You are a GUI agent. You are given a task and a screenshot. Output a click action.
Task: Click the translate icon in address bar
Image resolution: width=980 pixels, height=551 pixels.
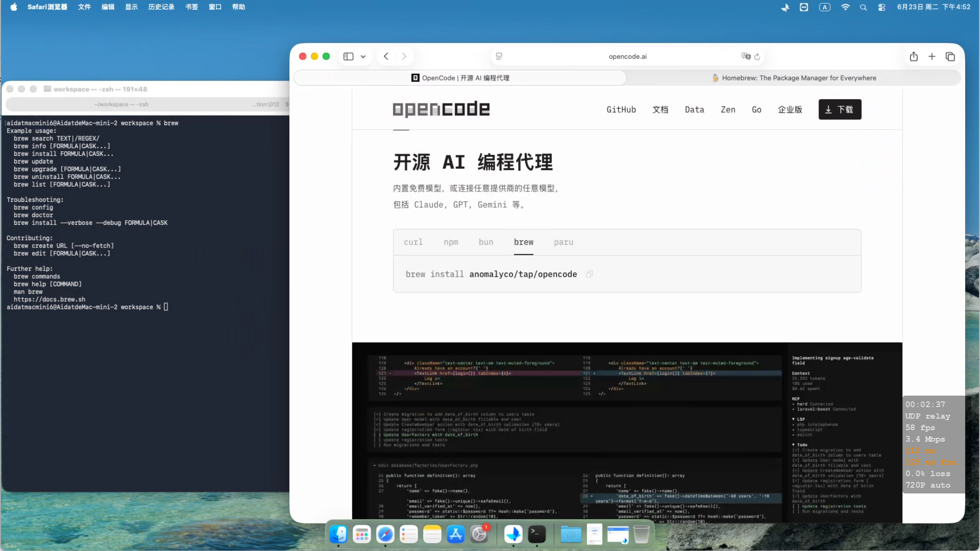746,56
